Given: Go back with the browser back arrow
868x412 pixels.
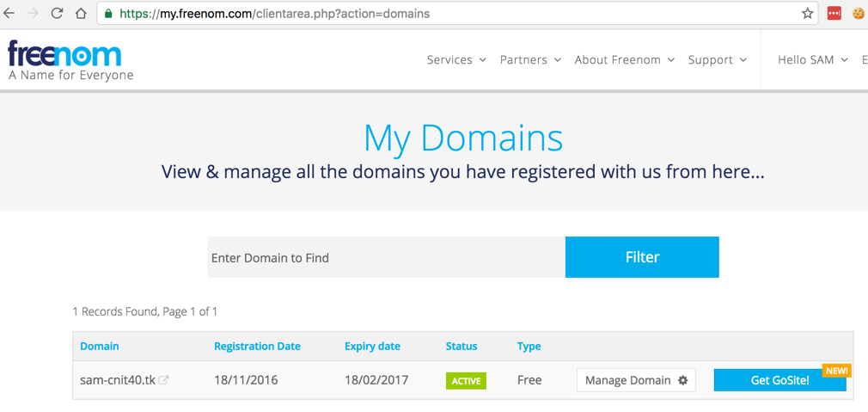Looking at the screenshot, I should [9, 14].
